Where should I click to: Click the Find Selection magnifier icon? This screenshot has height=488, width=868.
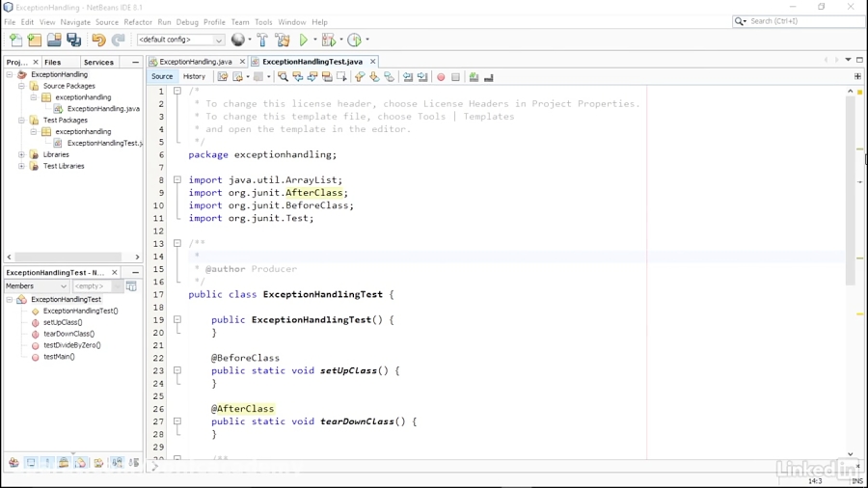[x=283, y=77]
